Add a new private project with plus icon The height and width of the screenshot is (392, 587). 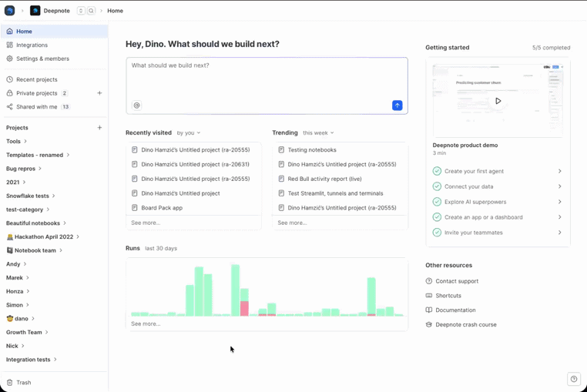(99, 93)
